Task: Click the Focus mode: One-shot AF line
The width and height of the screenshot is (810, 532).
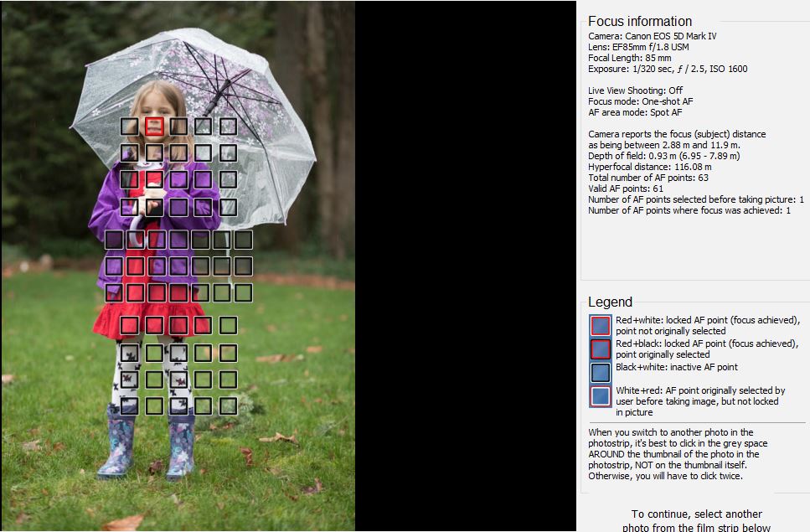Action: pos(640,101)
